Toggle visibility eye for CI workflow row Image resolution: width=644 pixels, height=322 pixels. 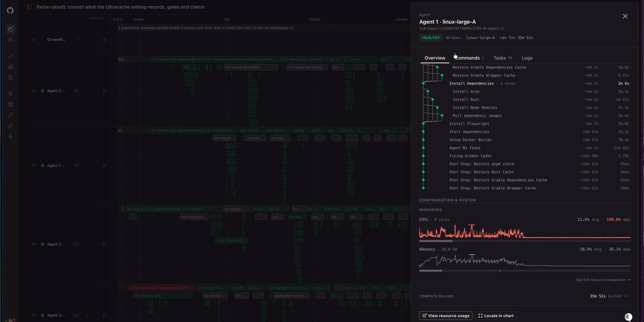click(105, 40)
